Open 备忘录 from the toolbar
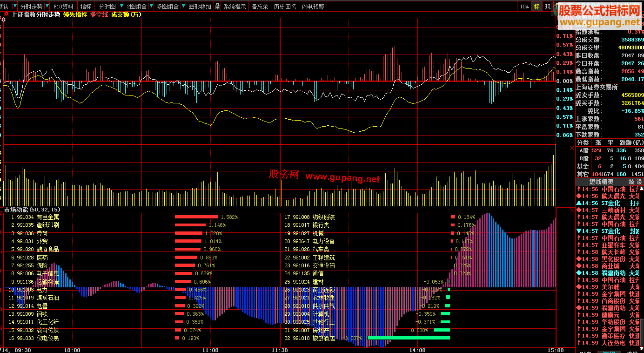Screen dimensions: 644x353 [x=260, y=7]
